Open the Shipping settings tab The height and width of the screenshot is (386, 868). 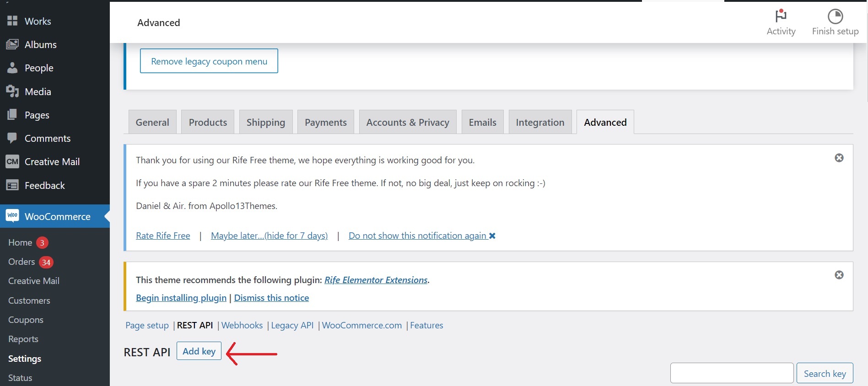265,122
